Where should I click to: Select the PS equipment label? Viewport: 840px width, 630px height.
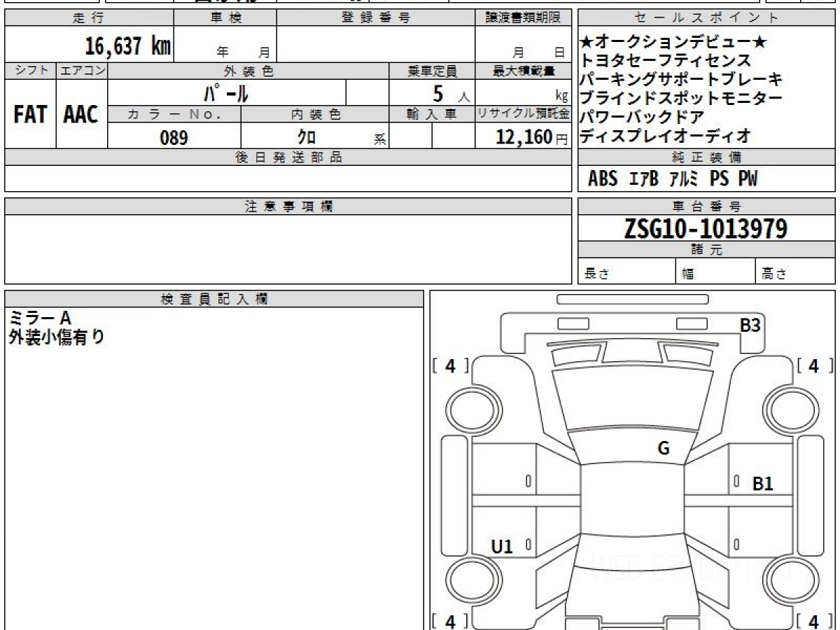[719, 179]
